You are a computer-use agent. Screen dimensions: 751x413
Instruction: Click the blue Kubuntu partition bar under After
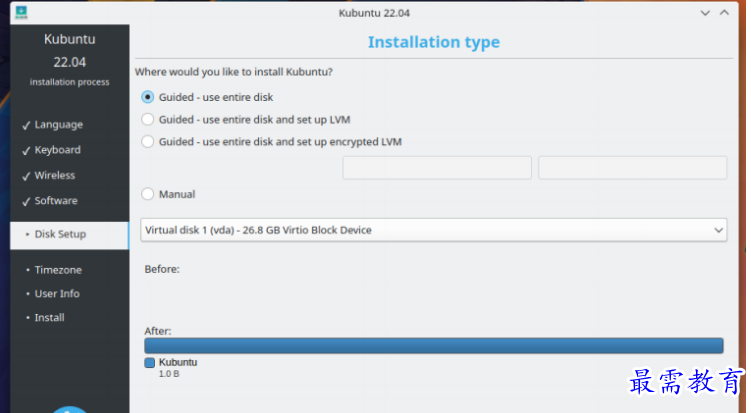(x=433, y=346)
